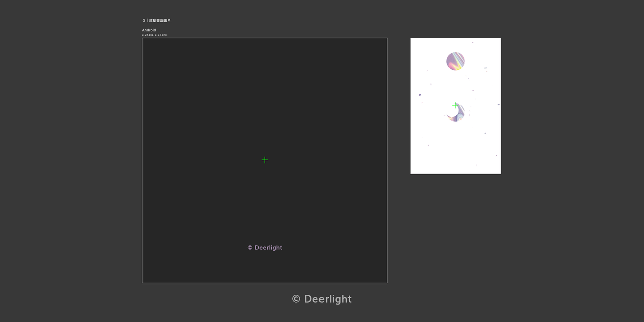Screen dimensions: 644x322
Task: Click the large © Deerlight footer text
Action: pyautogui.click(x=321, y=299)
